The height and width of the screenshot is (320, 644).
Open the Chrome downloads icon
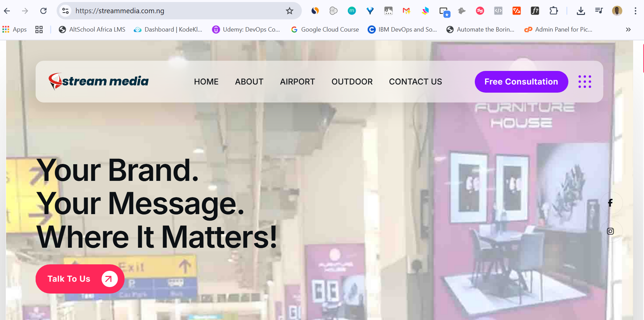coord(581,11)
